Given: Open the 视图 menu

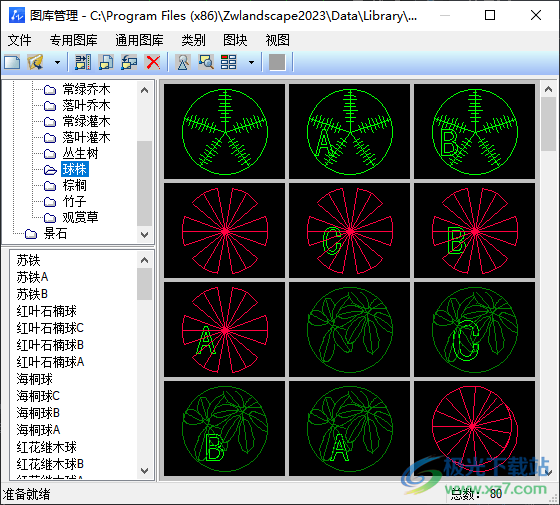Looking at the screenshot, I should coord(278,40).
